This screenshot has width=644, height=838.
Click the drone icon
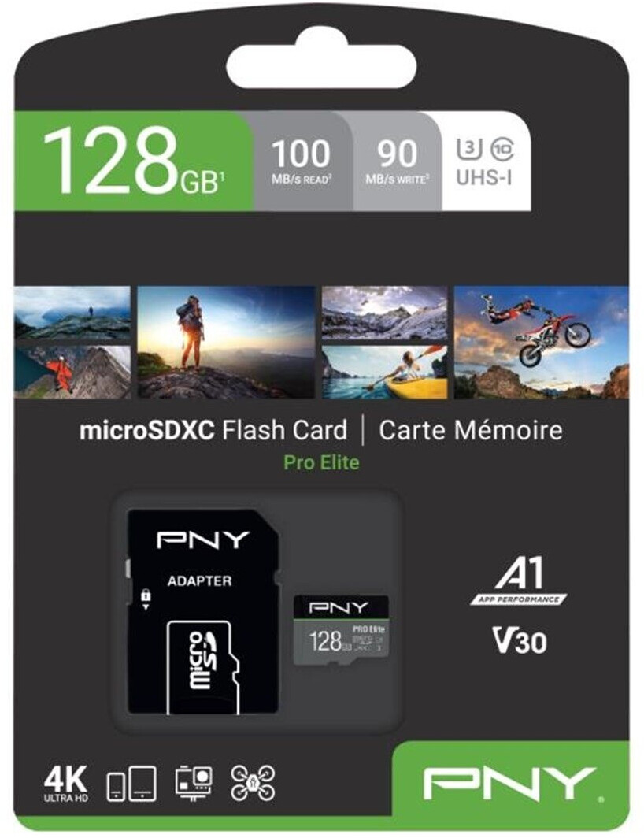coord(253,783)
